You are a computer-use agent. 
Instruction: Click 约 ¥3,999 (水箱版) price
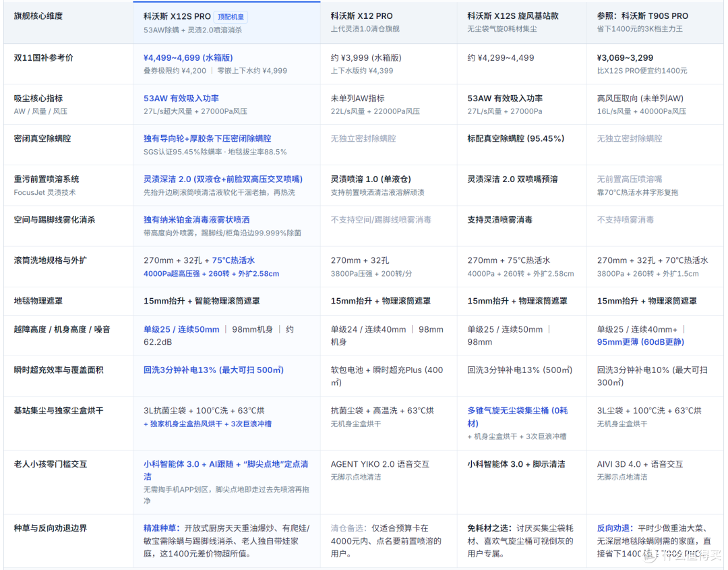[366, 57]
